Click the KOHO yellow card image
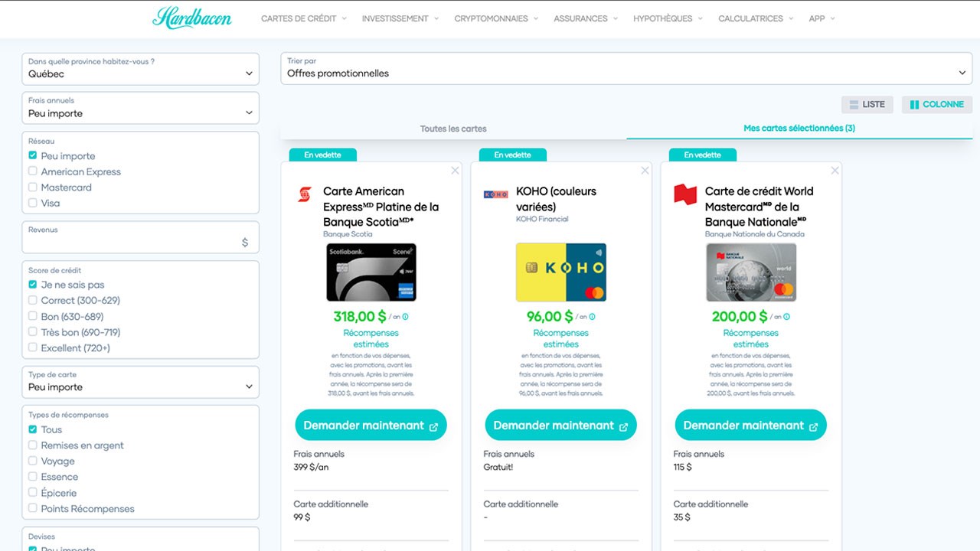This screenshot has height=551, width=980. [560, 272]
